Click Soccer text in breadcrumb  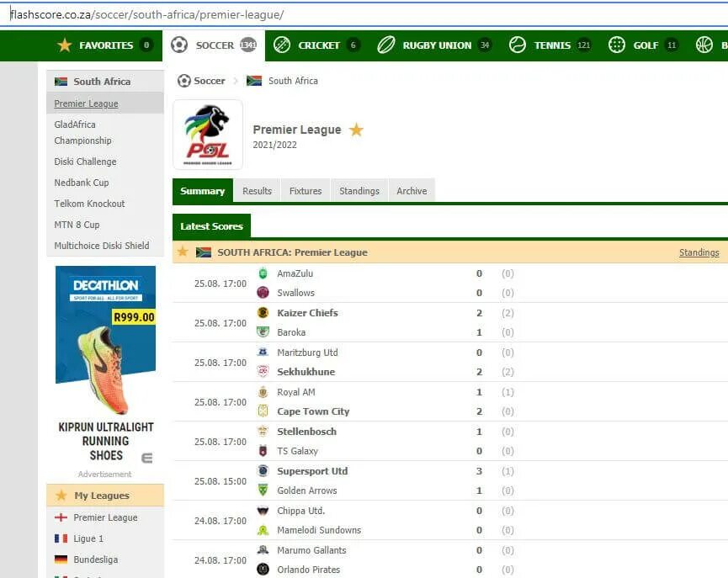(210, 81)
